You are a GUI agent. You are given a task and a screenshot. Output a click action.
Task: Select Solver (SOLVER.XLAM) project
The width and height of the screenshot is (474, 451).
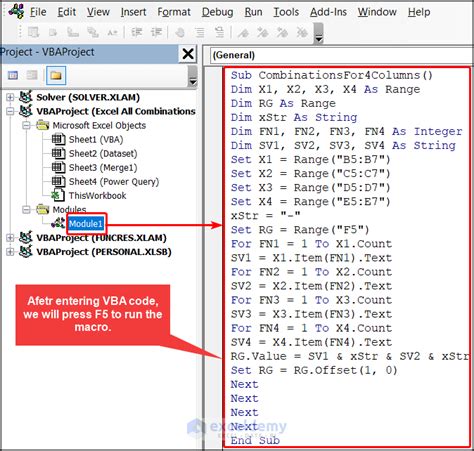(88, 97)
